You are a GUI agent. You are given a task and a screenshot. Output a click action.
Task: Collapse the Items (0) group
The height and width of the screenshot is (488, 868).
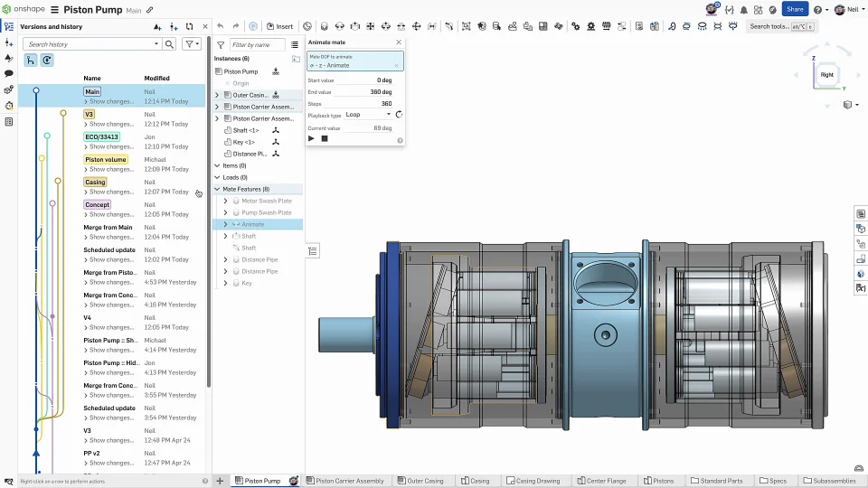tap(217, 165)
